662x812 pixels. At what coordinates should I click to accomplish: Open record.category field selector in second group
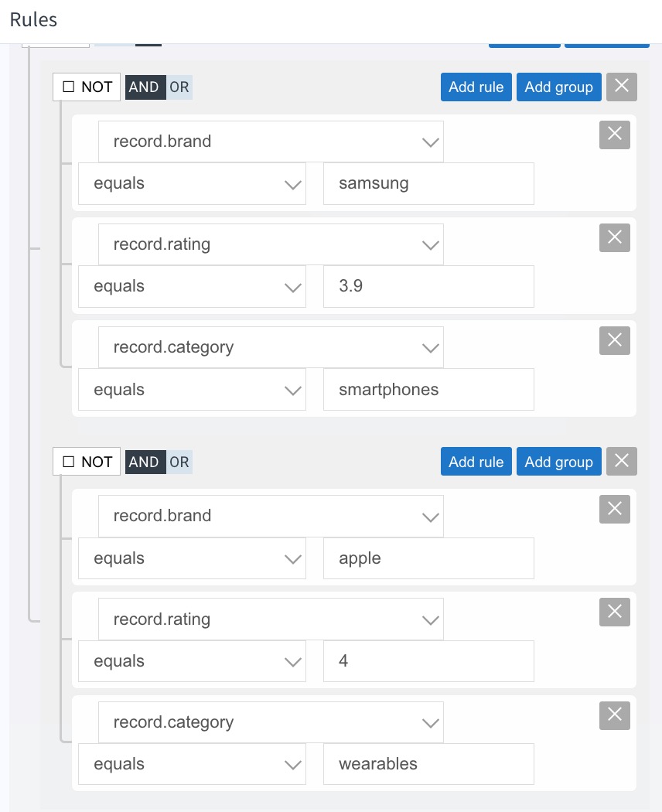click(x=271, y=722)
